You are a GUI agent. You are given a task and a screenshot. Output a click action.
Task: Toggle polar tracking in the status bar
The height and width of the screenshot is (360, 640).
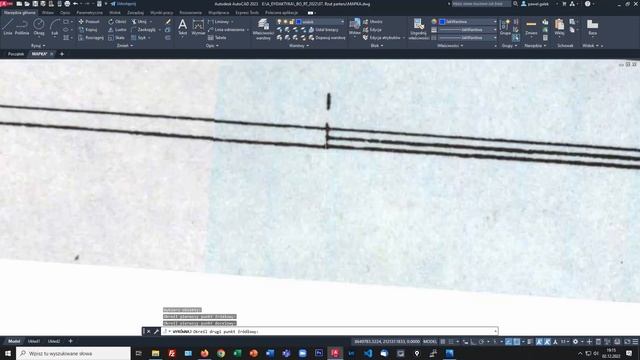pos(482,342)
